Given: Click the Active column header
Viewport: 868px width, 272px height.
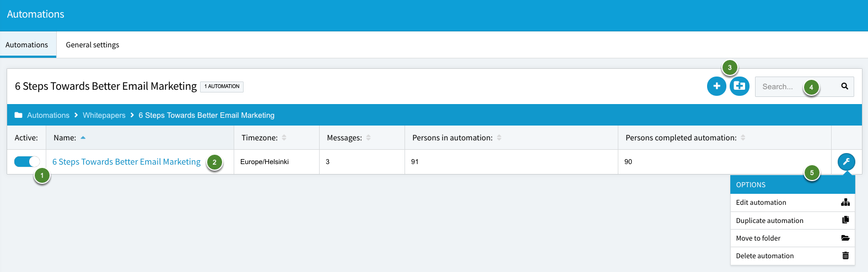Looking at the screenshot, I should pos(26,138).
